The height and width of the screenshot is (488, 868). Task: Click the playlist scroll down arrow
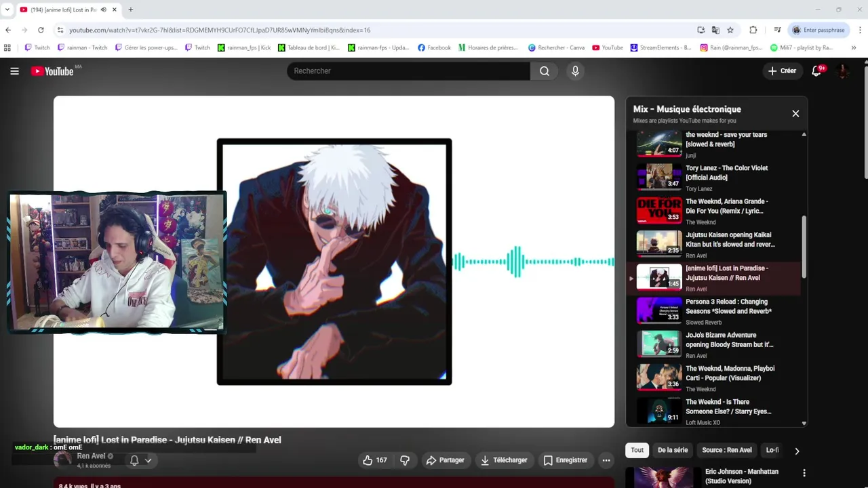804,423
